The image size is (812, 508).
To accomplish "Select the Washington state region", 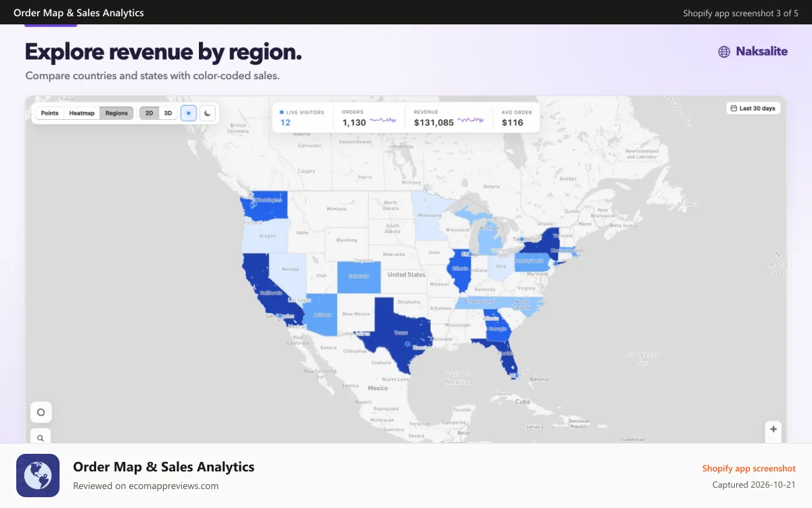I will coord(265,205).
